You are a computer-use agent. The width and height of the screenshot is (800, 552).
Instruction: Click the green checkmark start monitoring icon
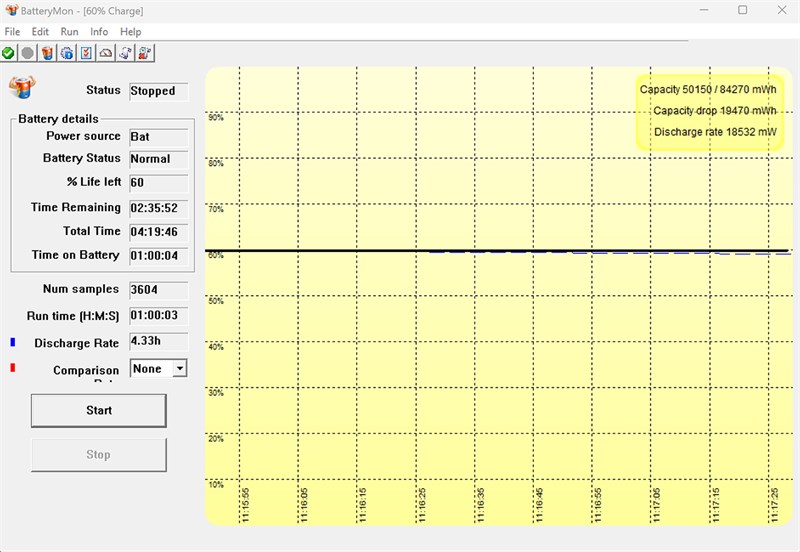pyautogui.click(x=8, y=53)
